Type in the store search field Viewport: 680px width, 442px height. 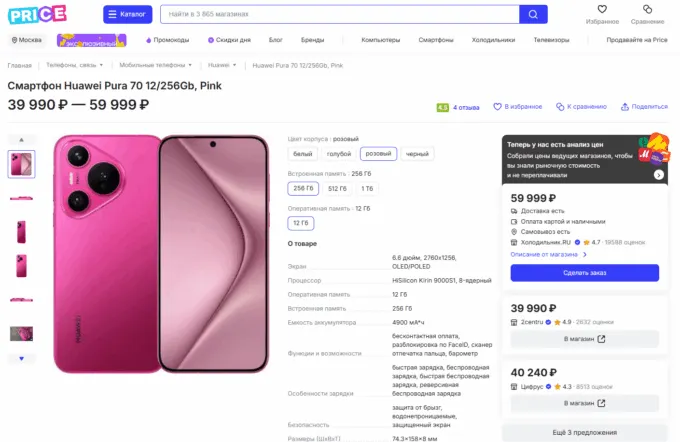[x=338, y=15]
